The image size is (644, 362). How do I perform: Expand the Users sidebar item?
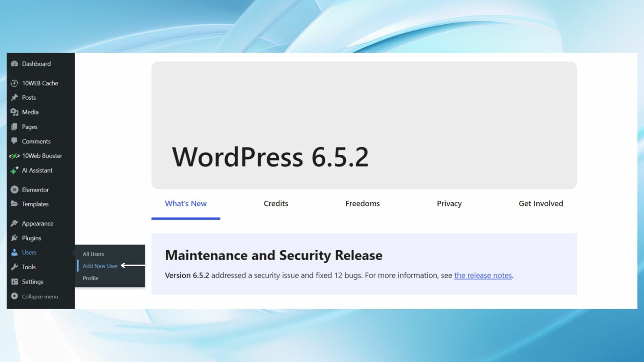pyautogui.click(x=29, y=252)
